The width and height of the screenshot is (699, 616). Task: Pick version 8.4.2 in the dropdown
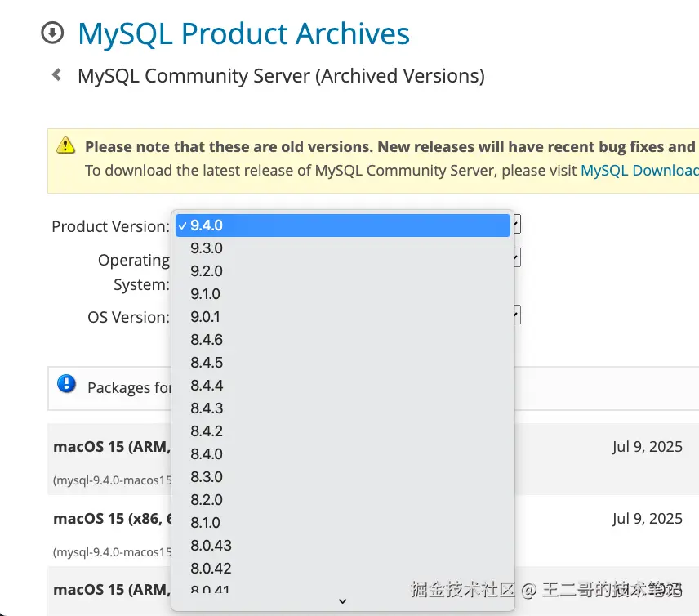coord(342,431)
